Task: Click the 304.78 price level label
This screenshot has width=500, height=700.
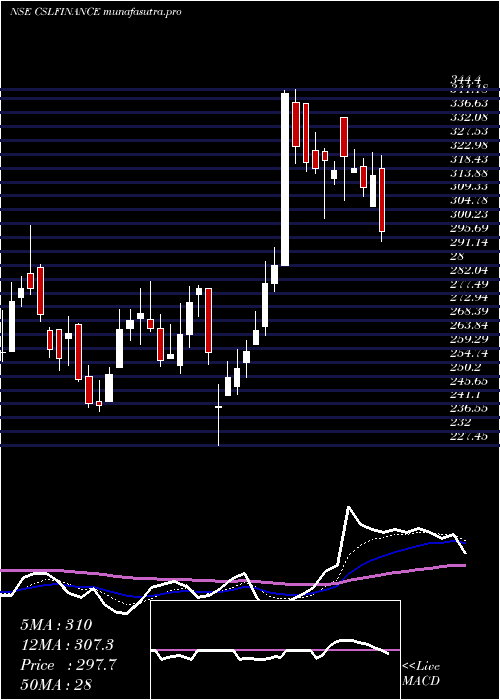Action: [x=469, y=201]
